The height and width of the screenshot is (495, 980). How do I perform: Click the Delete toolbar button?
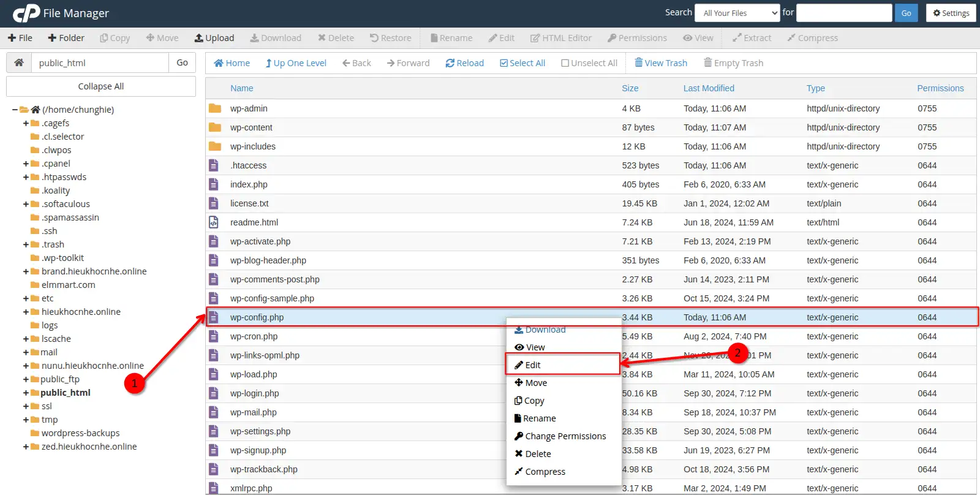pos(336,38)
